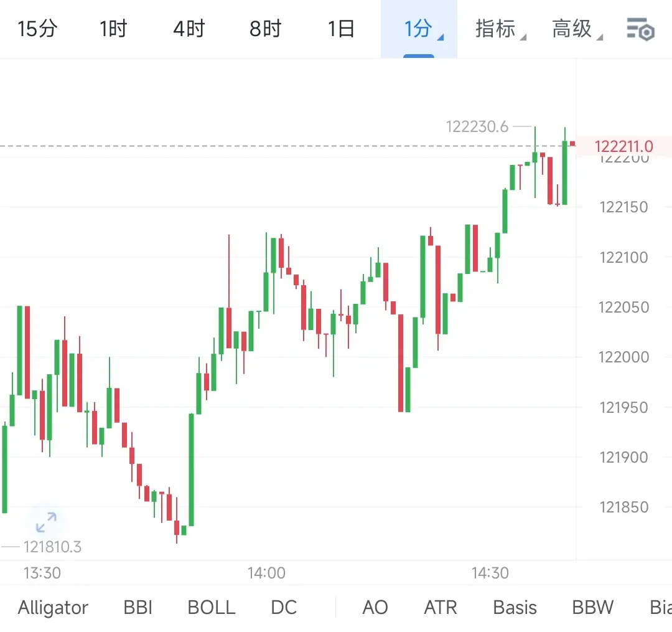Select the 4时 timeframe tab
Viewport: 672px width, 632px height.
point(189,29)
